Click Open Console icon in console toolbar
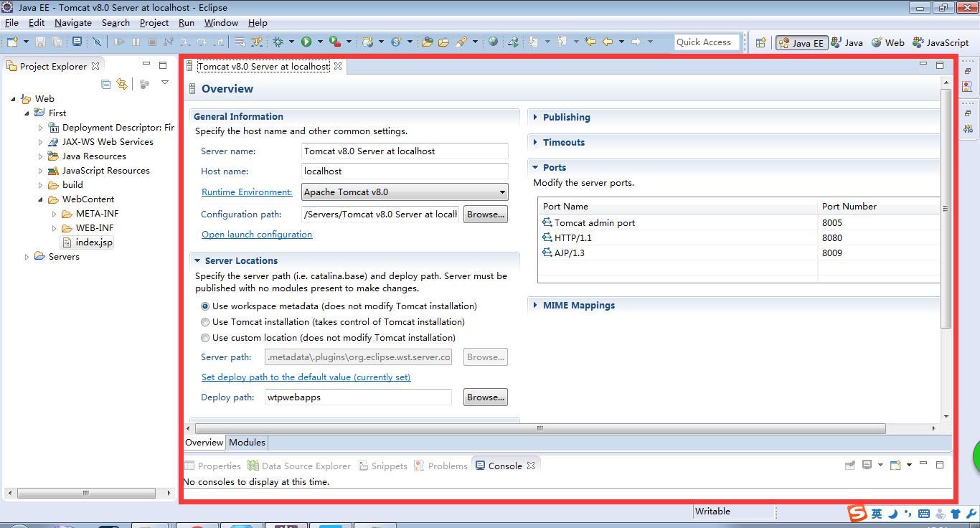The height and width of the screenshot is (528, 980). [895, 465]
